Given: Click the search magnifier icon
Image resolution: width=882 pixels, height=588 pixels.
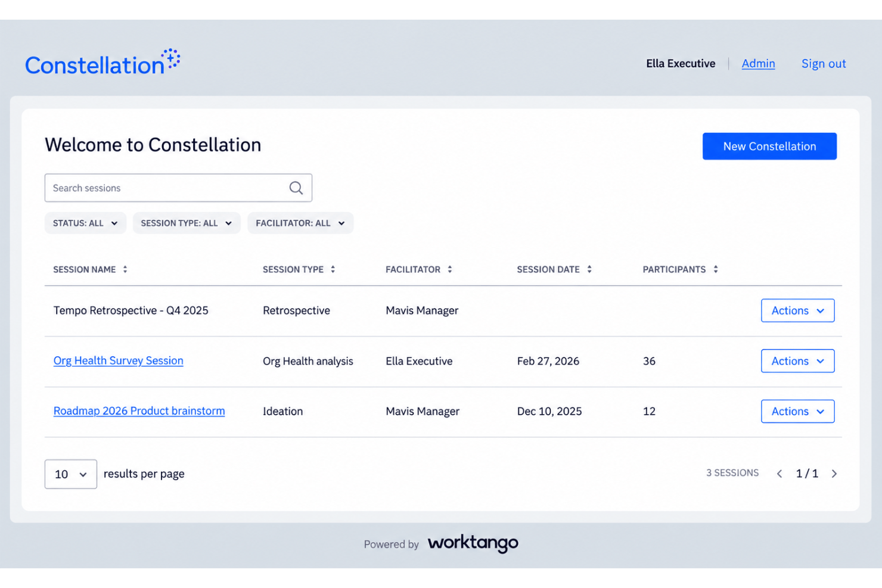Looking at the screenshot, I should pyautogui.click(x=296, y=188).
